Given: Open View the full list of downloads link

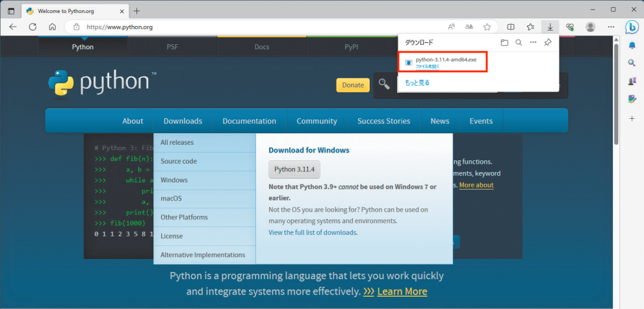Looking at the screenshot, I should pyautogui.click(x=313, y=232).
